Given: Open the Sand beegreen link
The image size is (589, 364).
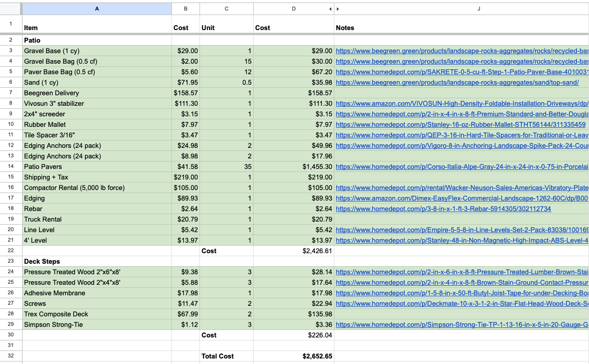Looking at the screenshot, I should click(x=457, y=82).
